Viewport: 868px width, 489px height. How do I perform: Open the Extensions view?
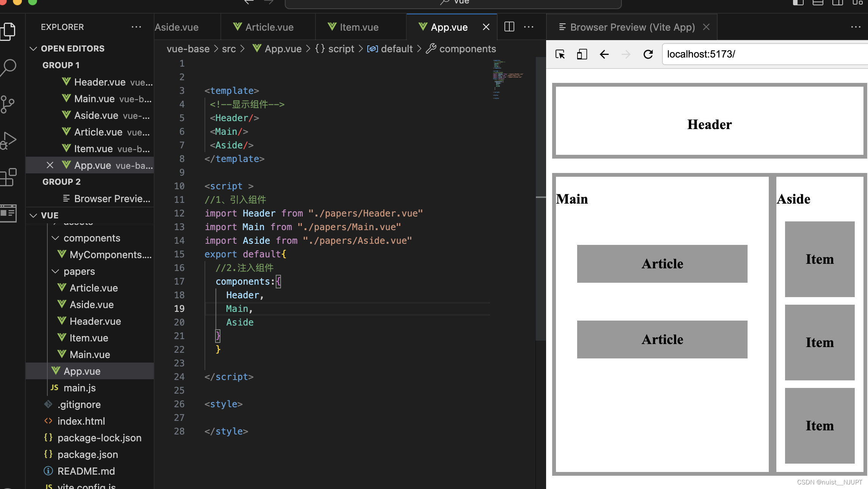click(8, 177)
